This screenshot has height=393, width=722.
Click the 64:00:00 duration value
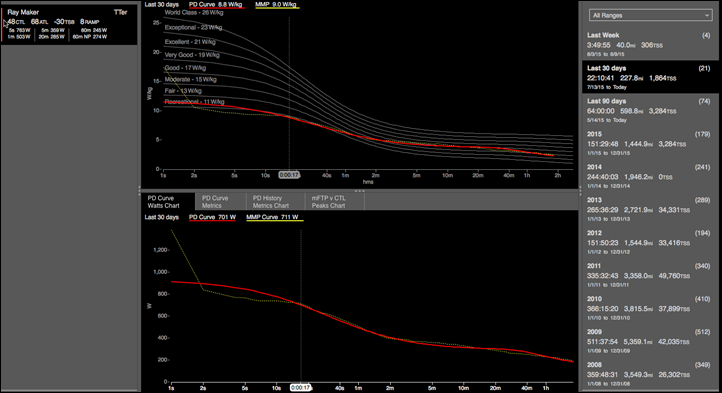tap(600, 111)
